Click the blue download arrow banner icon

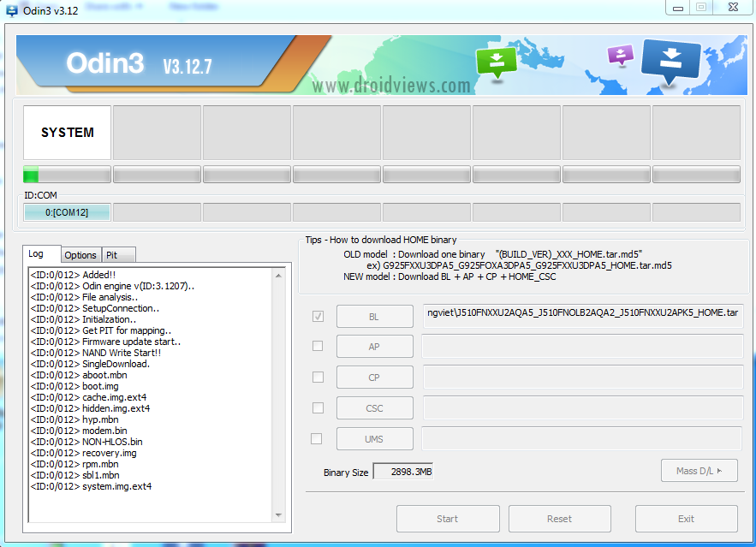pyautogui.click(x=670, y=62)
